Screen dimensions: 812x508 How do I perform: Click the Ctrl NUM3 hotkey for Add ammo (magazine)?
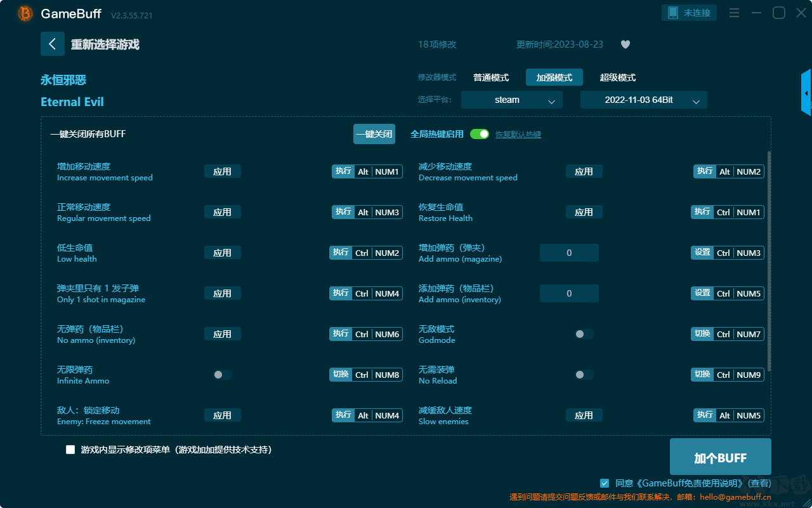tap(728, 253)
